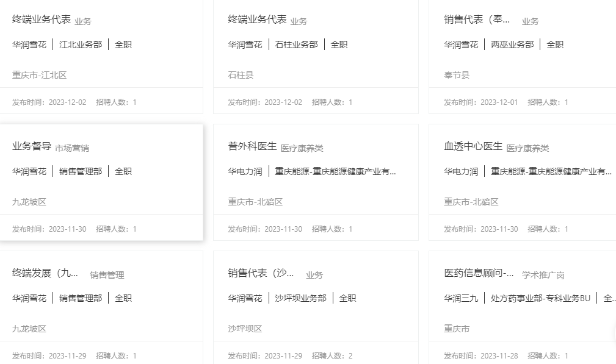Viewport: 616px width, 364px height.
Task: Open the 血透中心医生 job posting
Action: [x=473, y=146]
